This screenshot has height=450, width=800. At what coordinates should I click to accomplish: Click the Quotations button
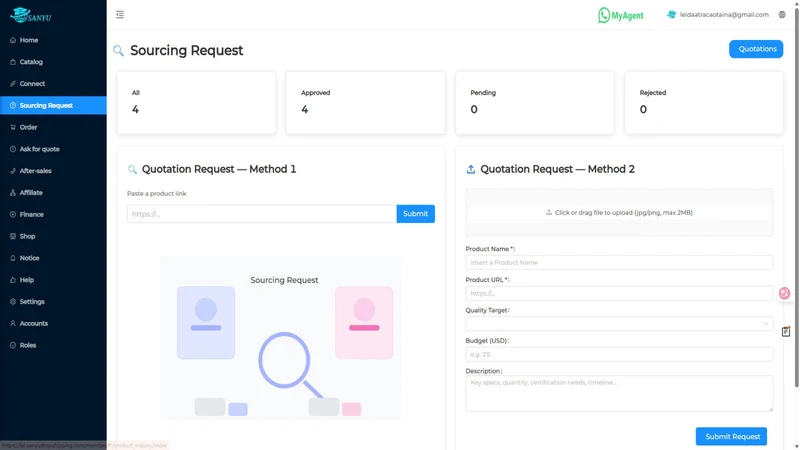point(756,49)
